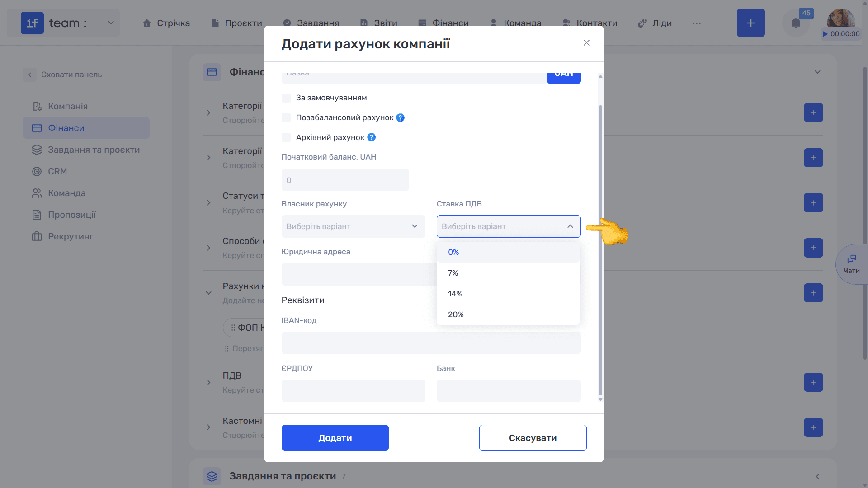This screenshot has height=488, width=868.
Task: Start the timer play icon
Action: pyautogui.click(x=825, y=34)
